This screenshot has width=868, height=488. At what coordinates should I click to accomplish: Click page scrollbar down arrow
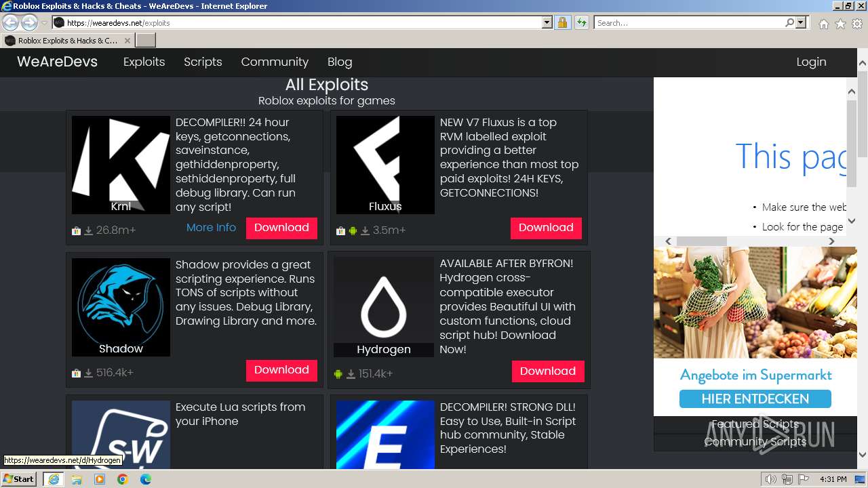pyautogui.click(x=863, y=455)
